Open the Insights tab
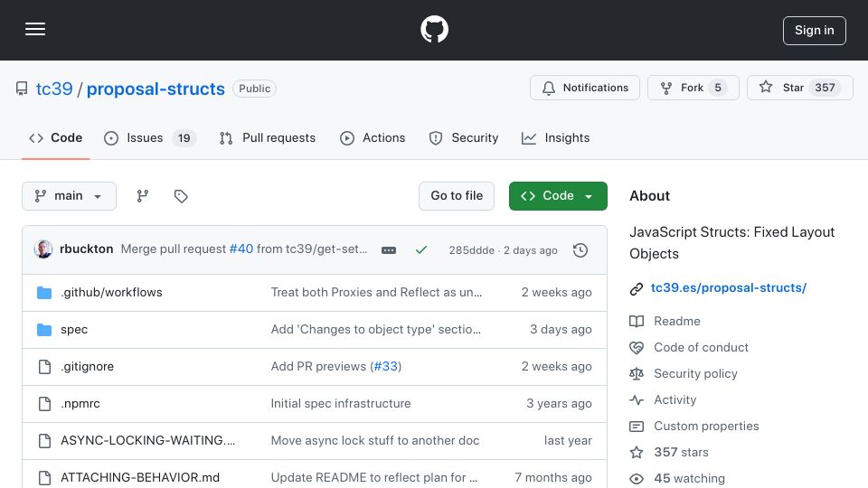This screenshot has width=868, height=488. point(556,137)
